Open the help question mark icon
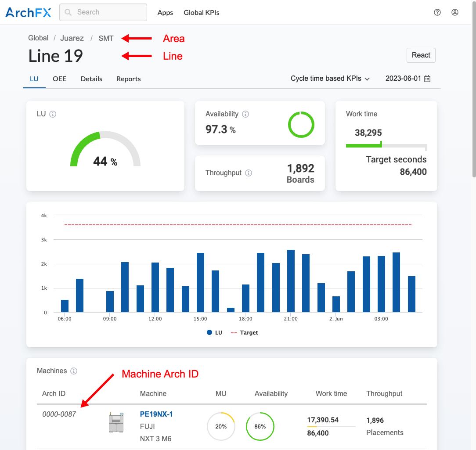Screen dimensions: 476x450 pyautogui.click(x=437, y=12)
